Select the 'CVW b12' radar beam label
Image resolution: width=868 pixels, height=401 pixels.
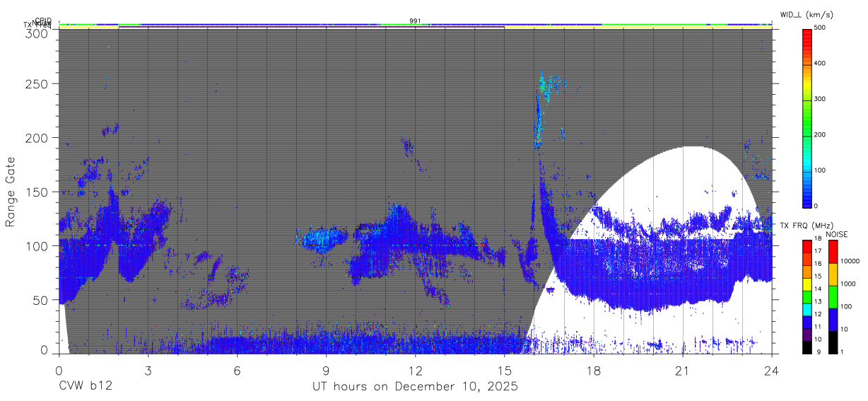tap(86, 387)
